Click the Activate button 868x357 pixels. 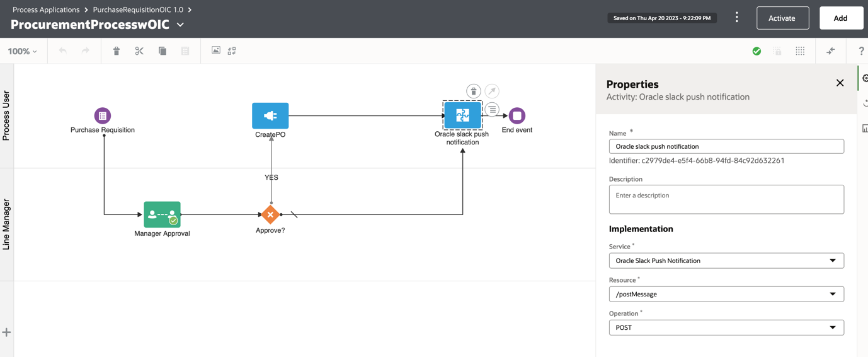tap(782, 18)
